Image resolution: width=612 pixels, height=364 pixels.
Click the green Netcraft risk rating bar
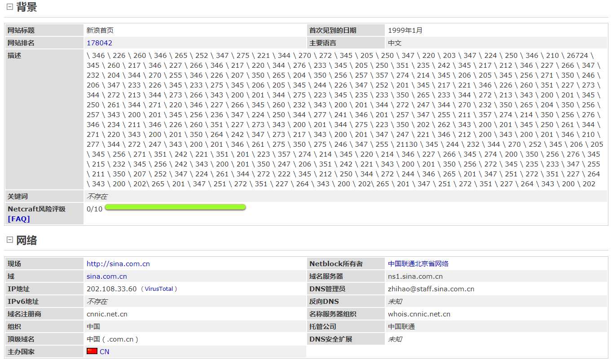175,207
